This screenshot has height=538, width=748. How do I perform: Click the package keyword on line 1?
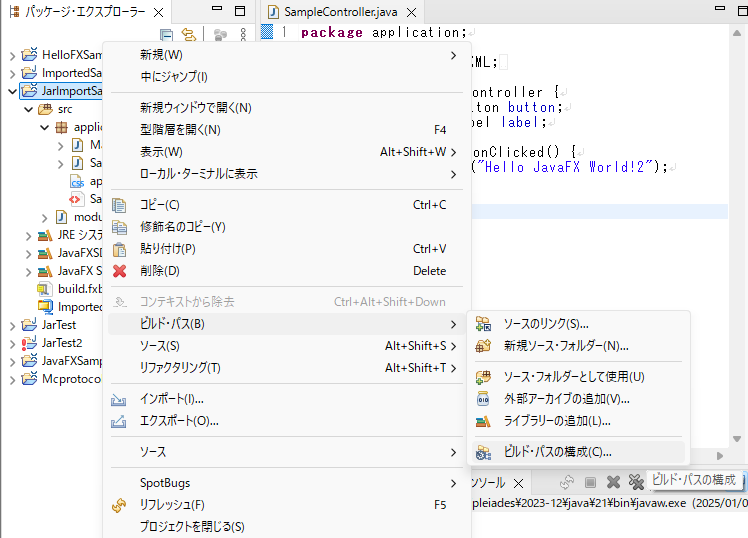coord(332,32)
